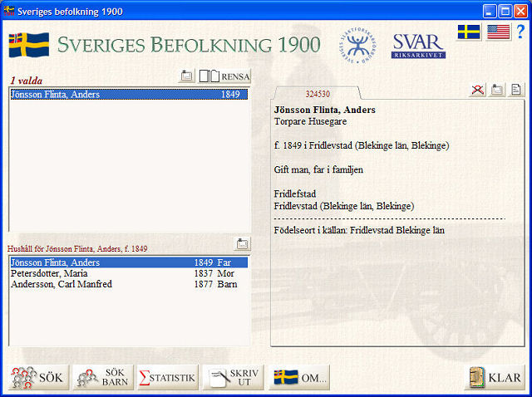Click the SVAR Riksarkivet logo
532x397 pixels.
[x=418, y=47]
